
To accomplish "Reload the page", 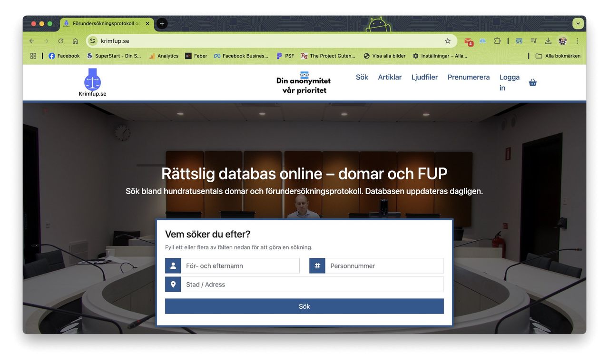I will point(61,41).
